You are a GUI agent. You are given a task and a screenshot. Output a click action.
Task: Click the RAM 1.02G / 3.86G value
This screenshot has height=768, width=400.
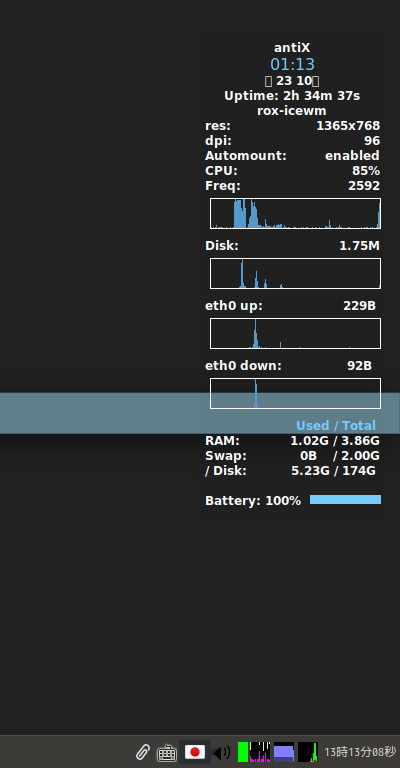pos(335,441)
